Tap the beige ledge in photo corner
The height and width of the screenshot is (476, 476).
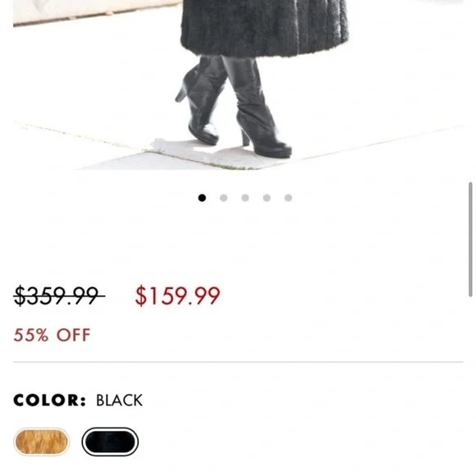pos(91,11)
